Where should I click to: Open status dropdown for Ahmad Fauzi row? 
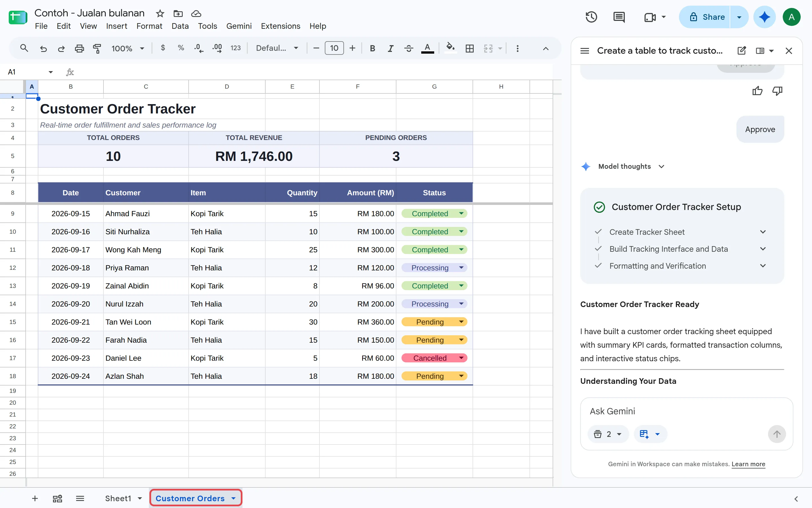click(461, 213)
